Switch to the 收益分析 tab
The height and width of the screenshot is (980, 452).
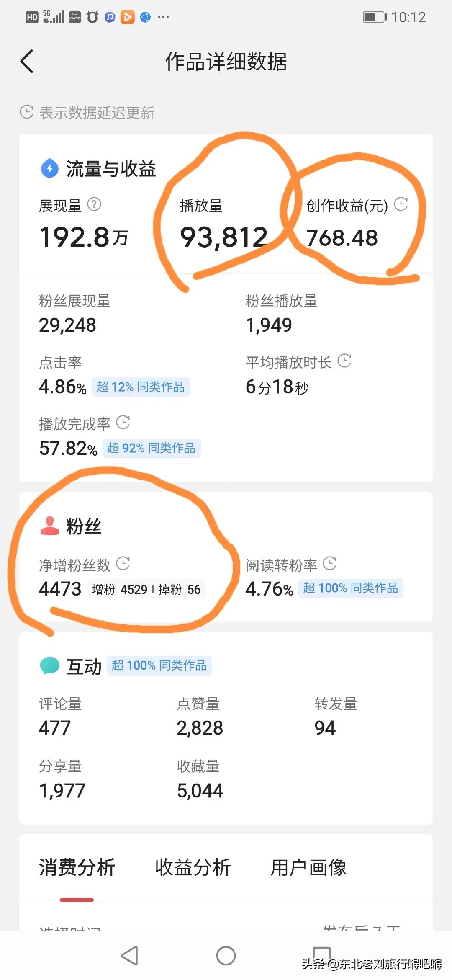click(193, 867)
